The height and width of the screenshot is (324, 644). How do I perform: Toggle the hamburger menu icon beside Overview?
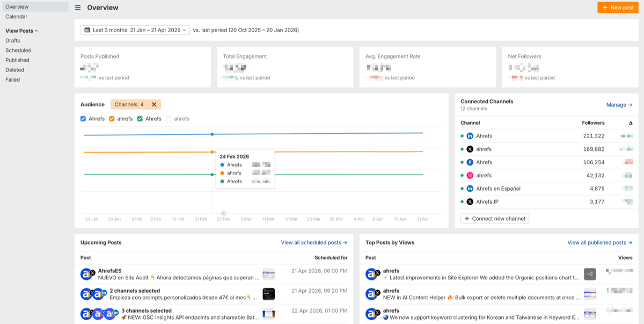click(x=78, y=8)
